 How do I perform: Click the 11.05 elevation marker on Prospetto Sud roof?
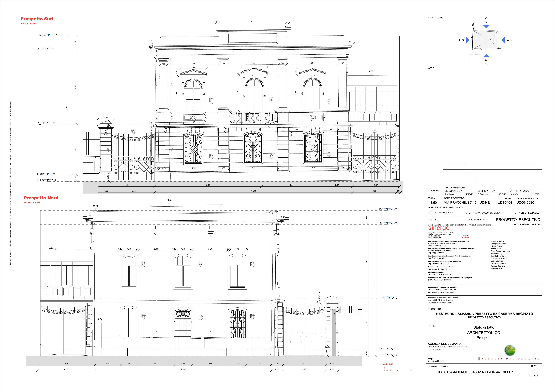pos(285,27)
